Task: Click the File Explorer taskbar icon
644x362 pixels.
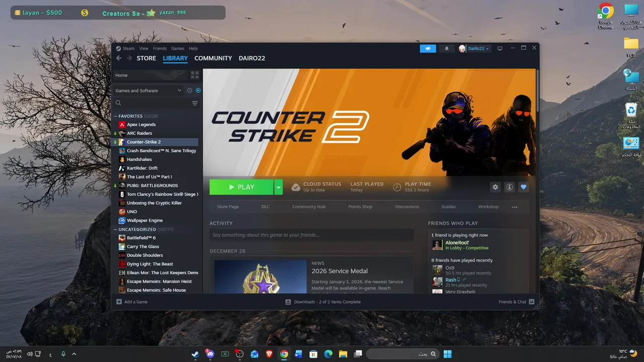Action: [x=343, y=354]
